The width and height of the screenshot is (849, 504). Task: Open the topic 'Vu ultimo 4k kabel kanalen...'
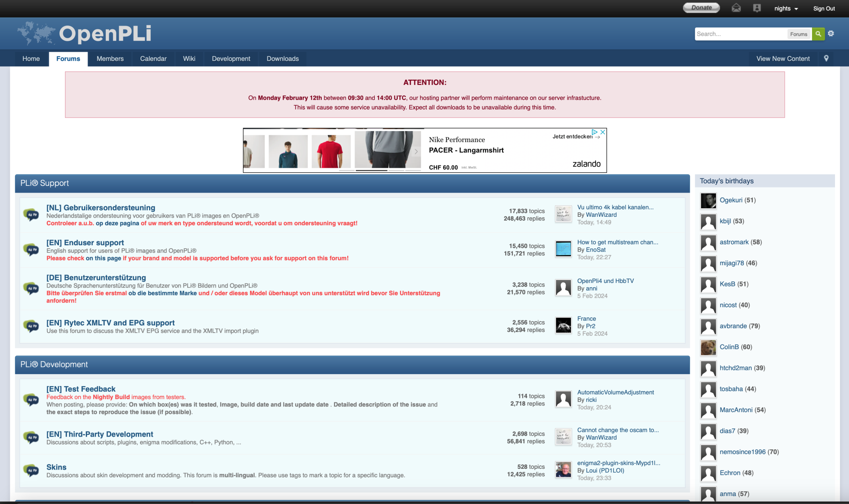tap(615, 207)
